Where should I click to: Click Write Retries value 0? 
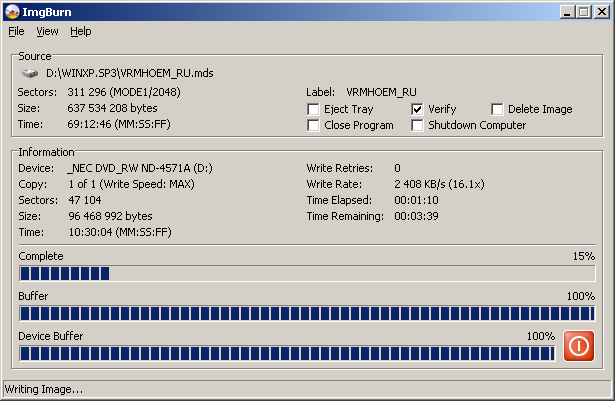(x=397, y=168)
